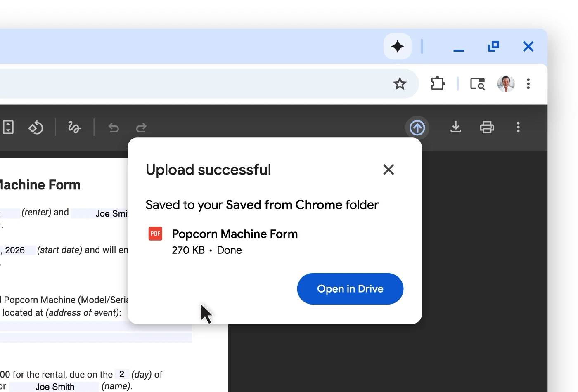This screenshot has height=392, width=578.
Task: Click the Save to Drive upload icon
Action: 417,128
